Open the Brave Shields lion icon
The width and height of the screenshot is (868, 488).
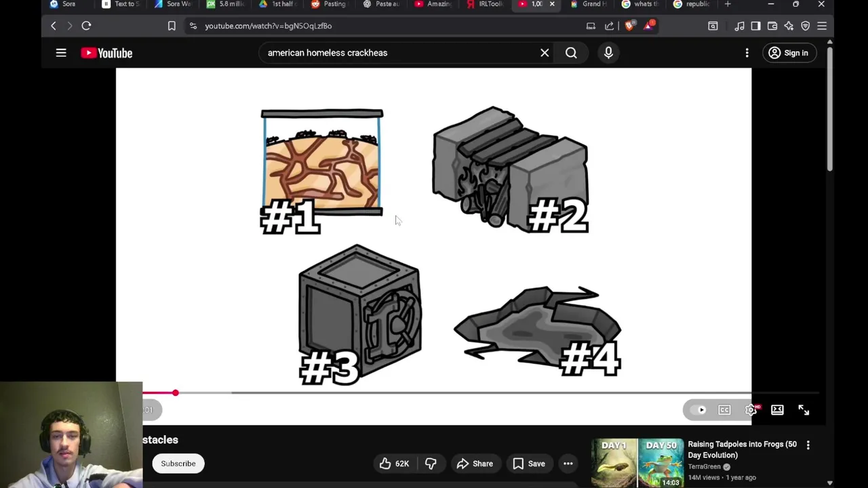coord(630,26)
